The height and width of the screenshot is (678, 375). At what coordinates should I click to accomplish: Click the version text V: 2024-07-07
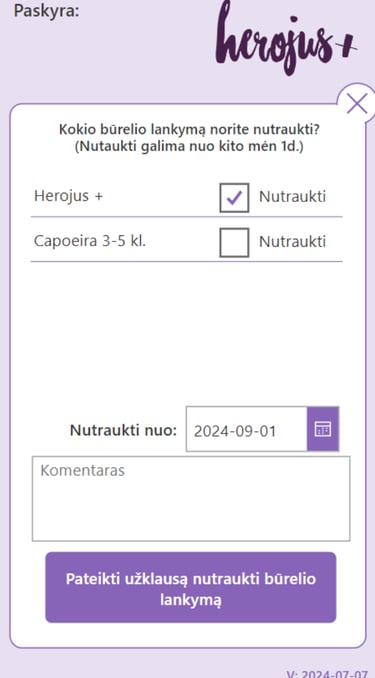[x=330, y=673]
